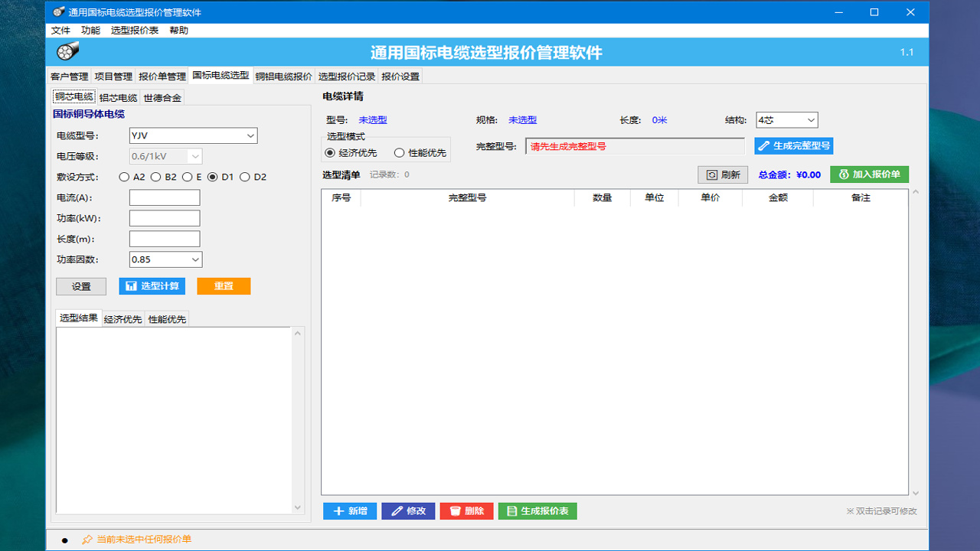Click the 生成完整型号 generate button
The image size is (980, 551).
[x=793, y=146]
